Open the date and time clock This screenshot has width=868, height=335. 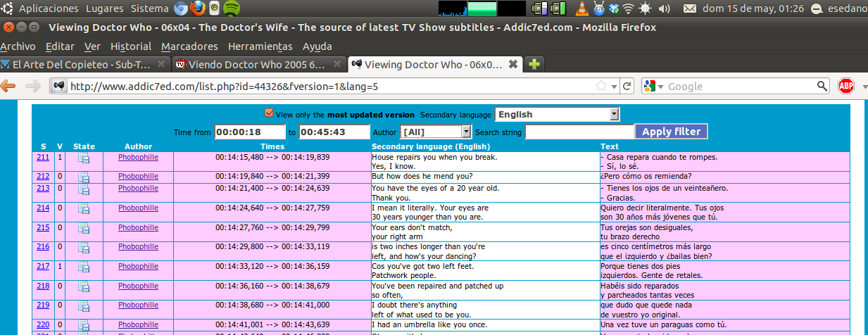click(x=754, y=8)
